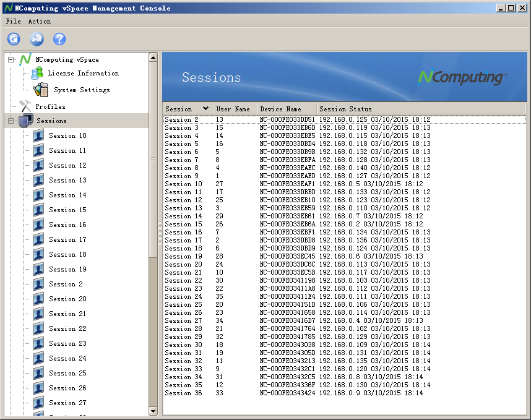The image size is (531, 420).
Task: Open the File menu
Action: click(x=13, y=21)
